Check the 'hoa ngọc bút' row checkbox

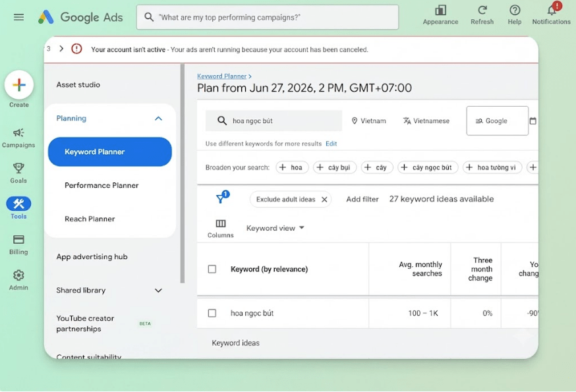click(212, 313)
